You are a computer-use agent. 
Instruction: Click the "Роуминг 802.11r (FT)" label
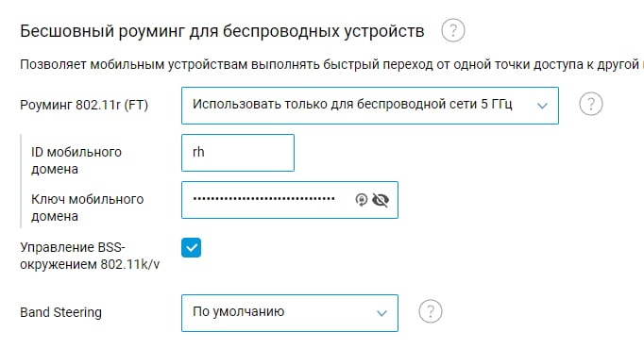pos(84,105)
